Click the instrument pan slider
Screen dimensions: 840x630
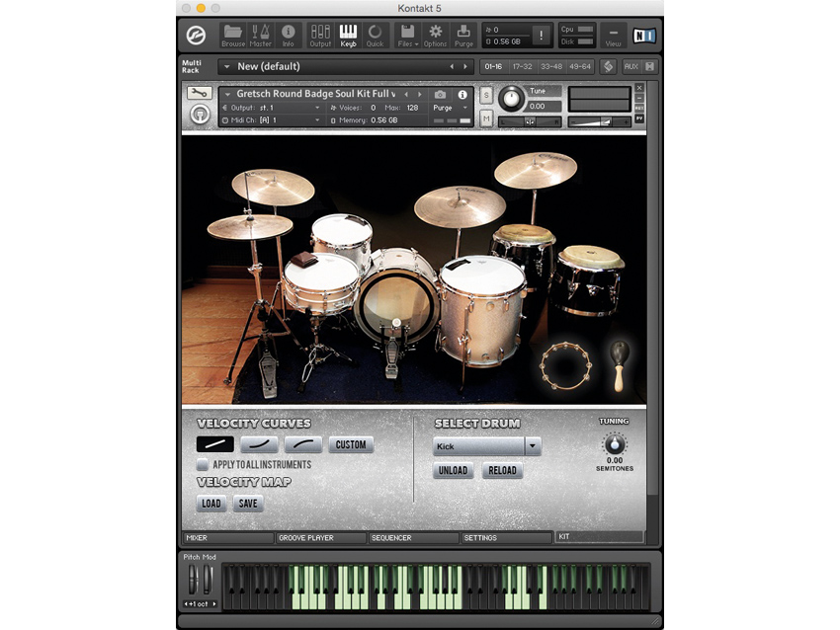(530, 122)
